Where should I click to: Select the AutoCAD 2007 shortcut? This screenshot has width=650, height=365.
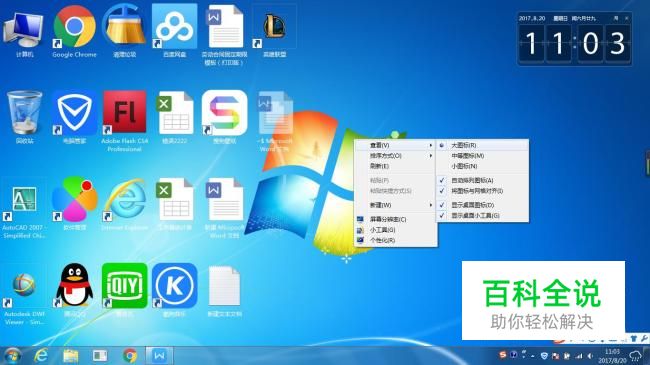(x=24, y=209)
